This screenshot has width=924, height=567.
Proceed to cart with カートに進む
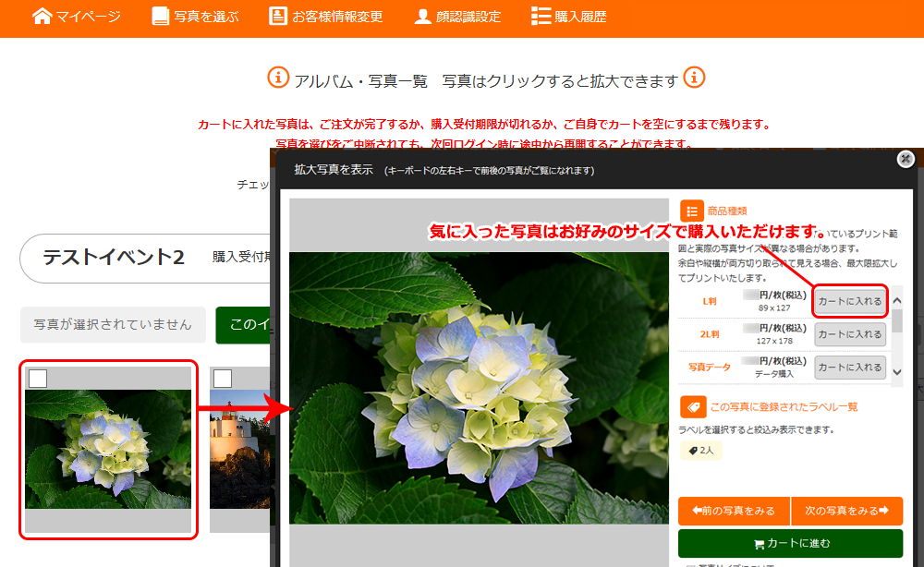pyautogui.click(x=790, y=544)
